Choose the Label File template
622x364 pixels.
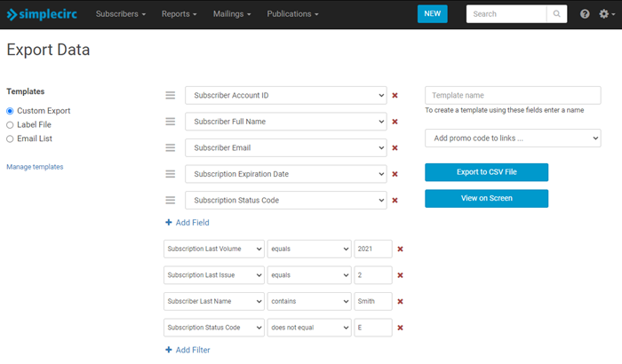pyautogui.click(x=10, y=125)
